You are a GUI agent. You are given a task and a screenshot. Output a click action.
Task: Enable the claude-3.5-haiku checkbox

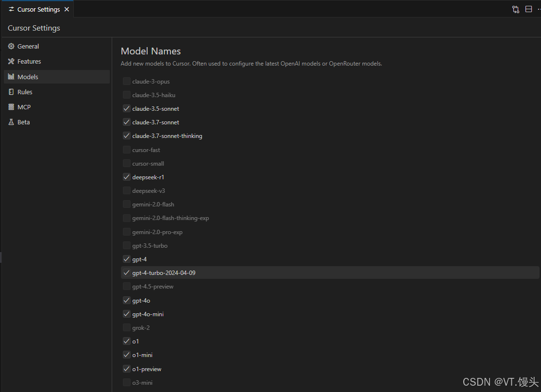pos(127,95)
